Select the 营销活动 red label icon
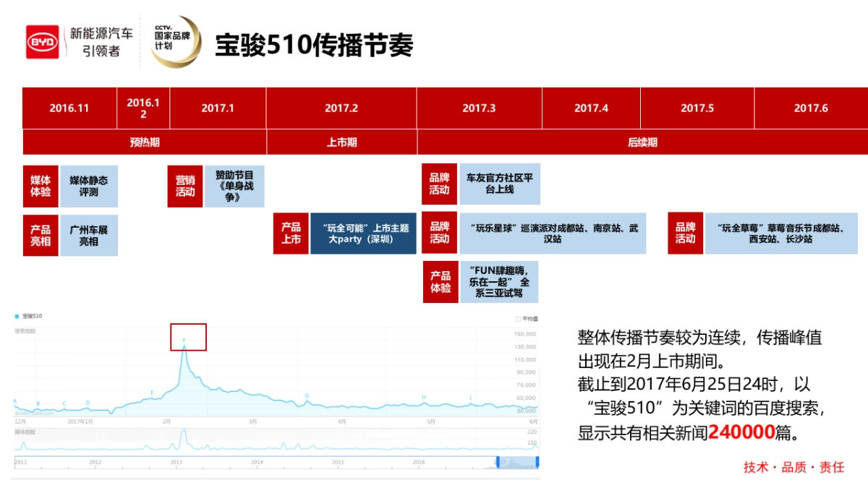 point(185,186)
